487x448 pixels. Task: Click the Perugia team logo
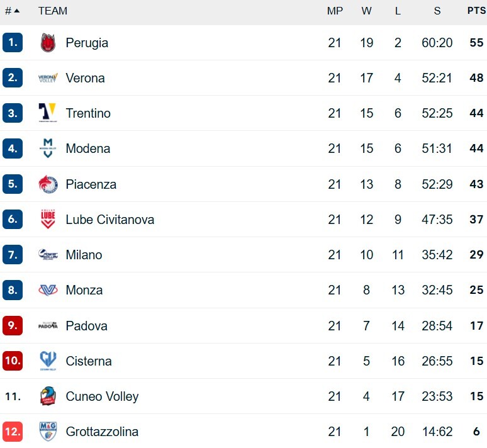48,43
